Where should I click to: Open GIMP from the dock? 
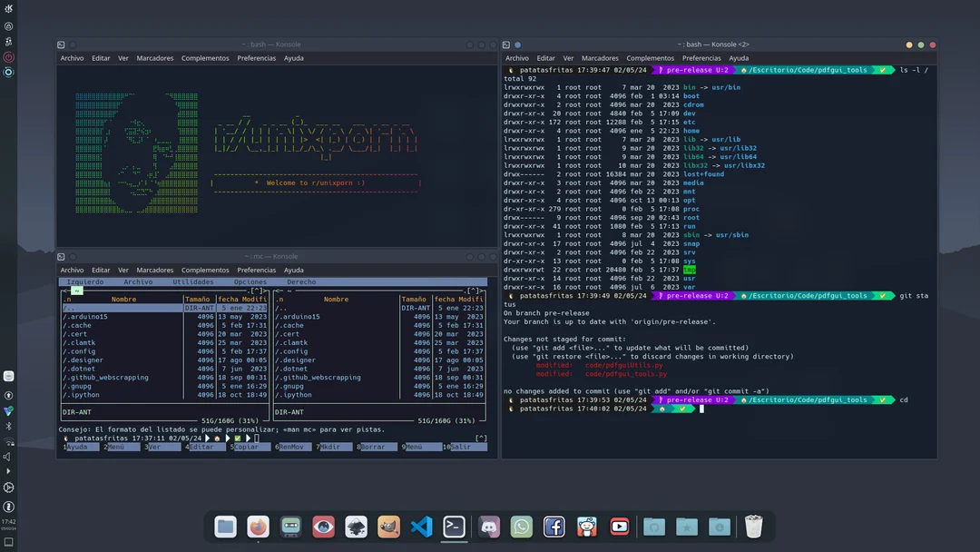(x=388, y=527)
